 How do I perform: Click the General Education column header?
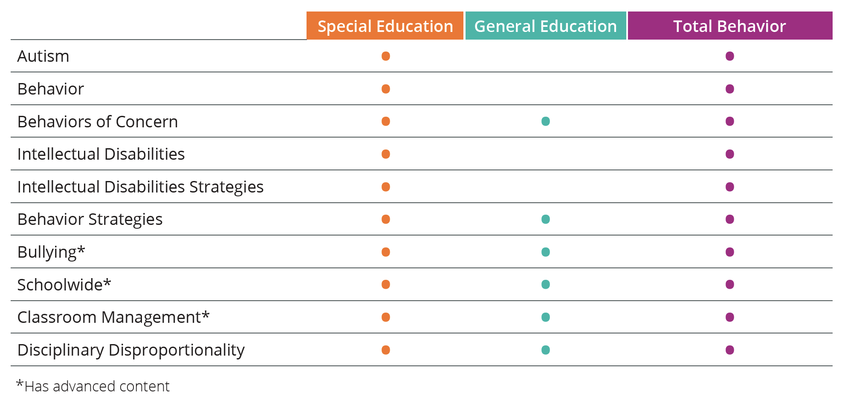pos(545,26)
